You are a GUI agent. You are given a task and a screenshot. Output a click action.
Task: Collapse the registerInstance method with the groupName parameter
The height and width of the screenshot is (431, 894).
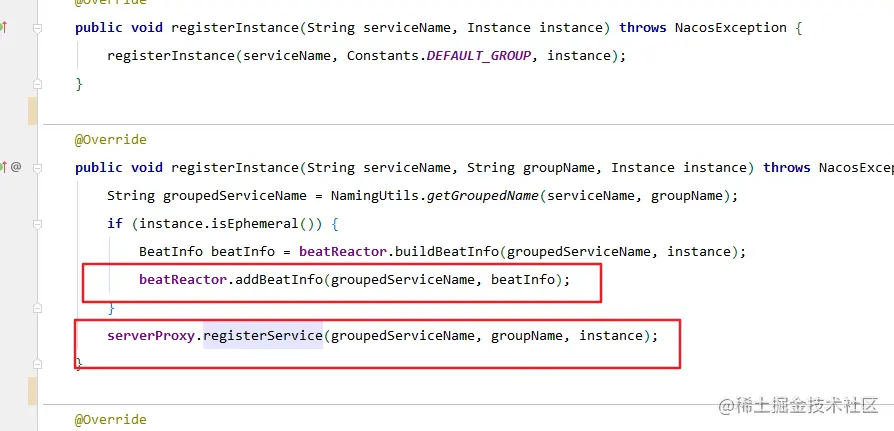tap(38, 169)
